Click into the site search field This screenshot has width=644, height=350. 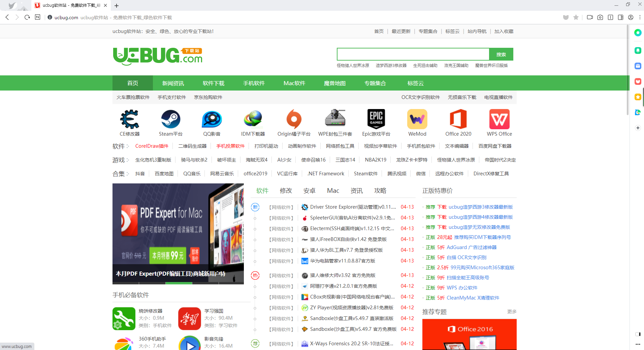point(413,54)
